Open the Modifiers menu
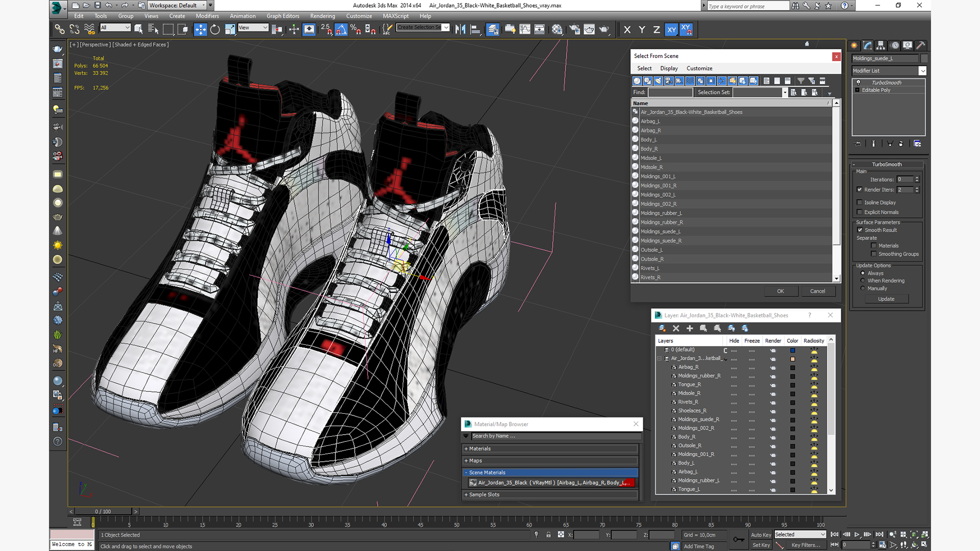 click(x=207, y=16)
